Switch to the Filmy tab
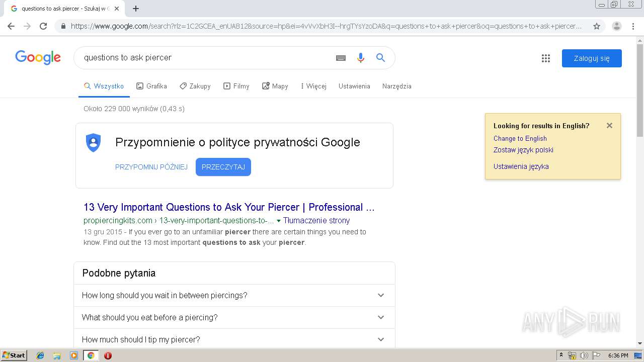This screenshot has height=362, width=644. (x=236, y=86)
